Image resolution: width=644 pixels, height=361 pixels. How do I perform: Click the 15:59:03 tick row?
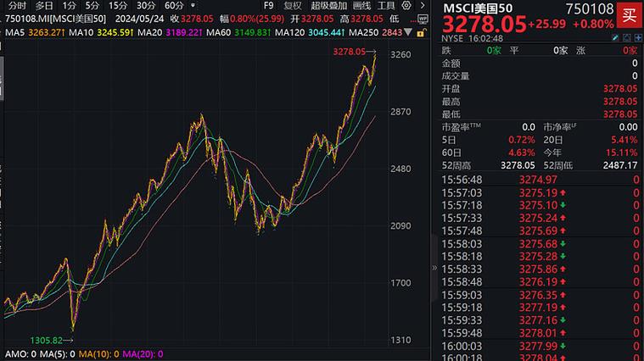click(x=540, y=295)
